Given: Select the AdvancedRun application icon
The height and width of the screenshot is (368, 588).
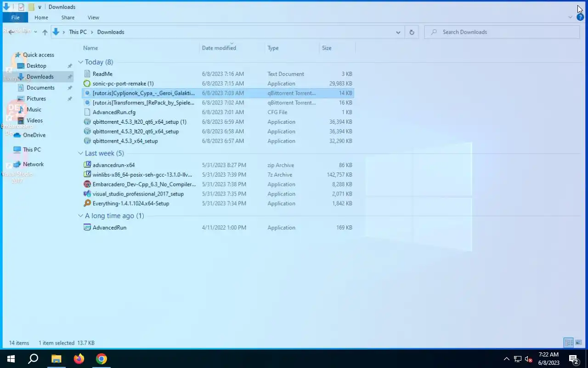Looking at the screenshot, I should click(x=87, y=227).
